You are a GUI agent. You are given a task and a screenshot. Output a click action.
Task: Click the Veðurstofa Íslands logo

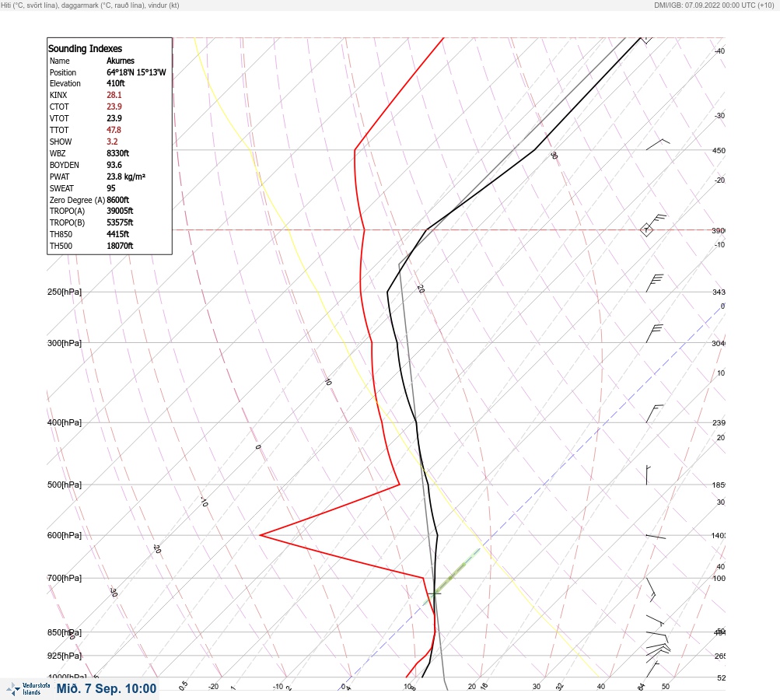click(28, 688)
